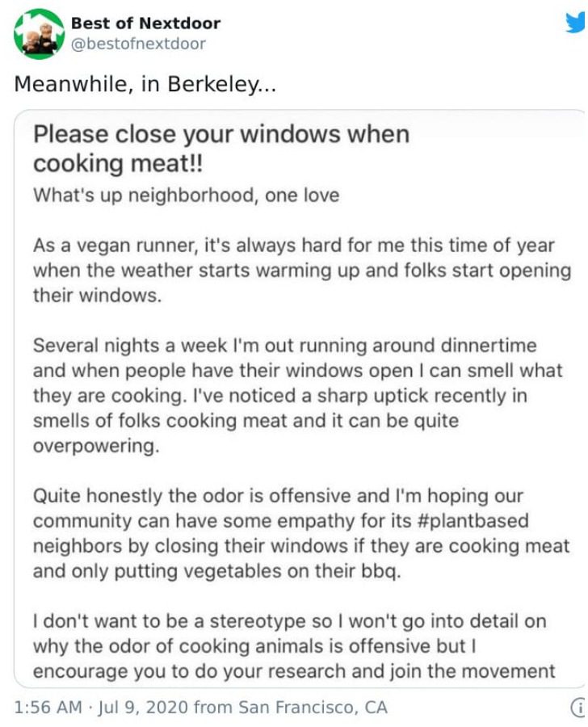Image resolution: width=588 pixels, height=727 pixels.
Task: Click the 1:56 AM timestamp
Action: point(48,708)
